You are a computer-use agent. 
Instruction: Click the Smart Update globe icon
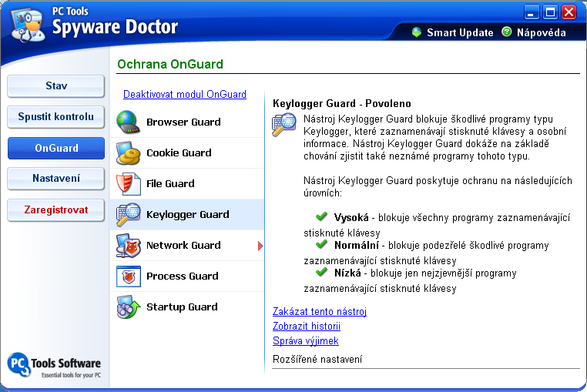tap(417, 32)
